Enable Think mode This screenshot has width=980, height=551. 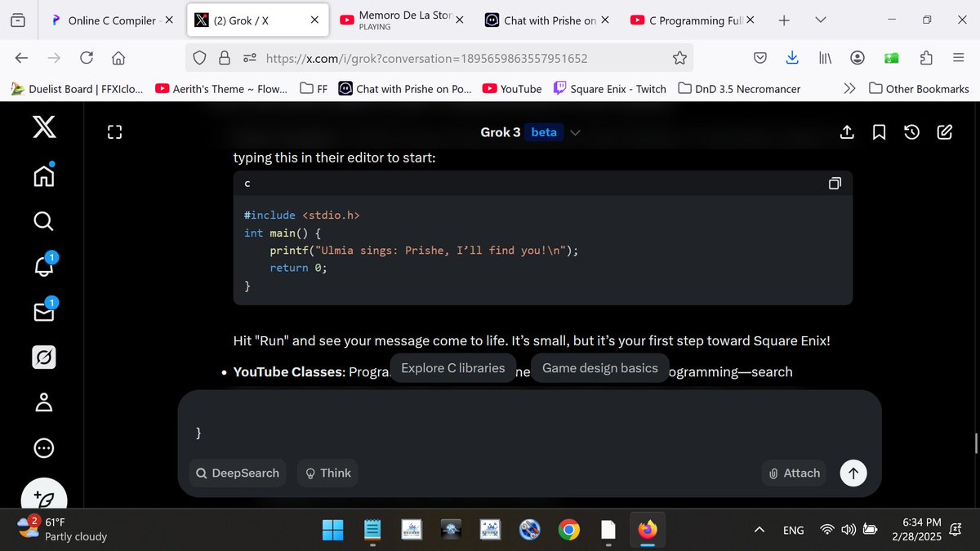pos(327,473)
